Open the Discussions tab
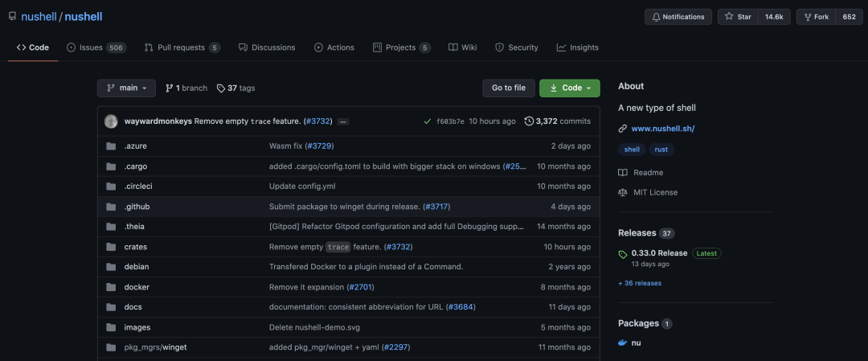This screenshot has width=868, height=361. click(267, 47)
